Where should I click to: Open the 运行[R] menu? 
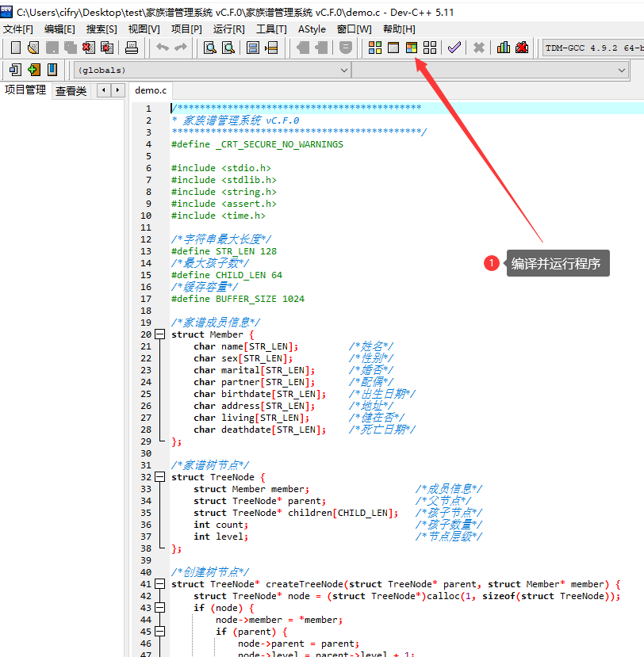[228, 29]
